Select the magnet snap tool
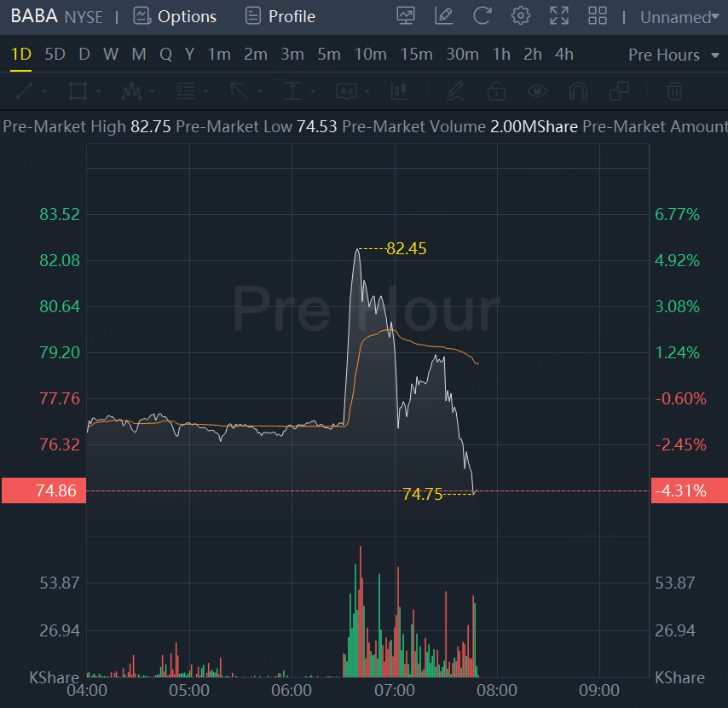The image size is (728, 708). click(578, 90)
